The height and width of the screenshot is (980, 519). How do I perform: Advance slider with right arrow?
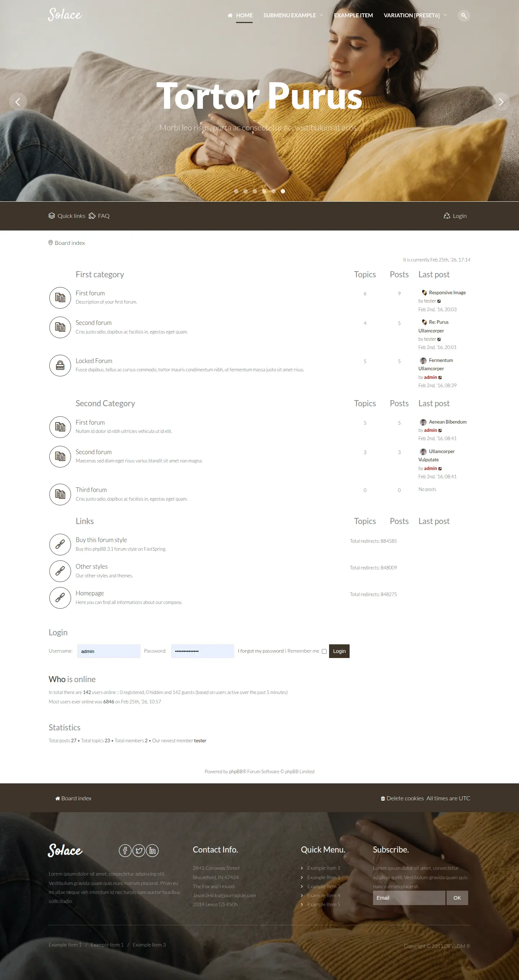[501, 102]
